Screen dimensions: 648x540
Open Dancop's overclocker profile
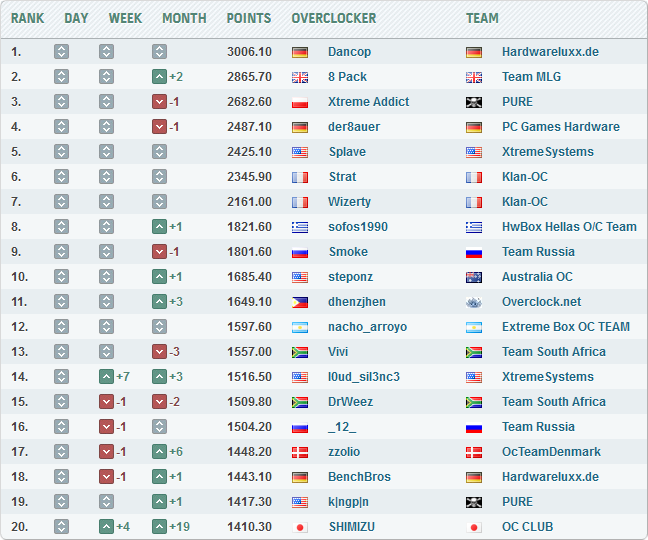pos(349,52)
